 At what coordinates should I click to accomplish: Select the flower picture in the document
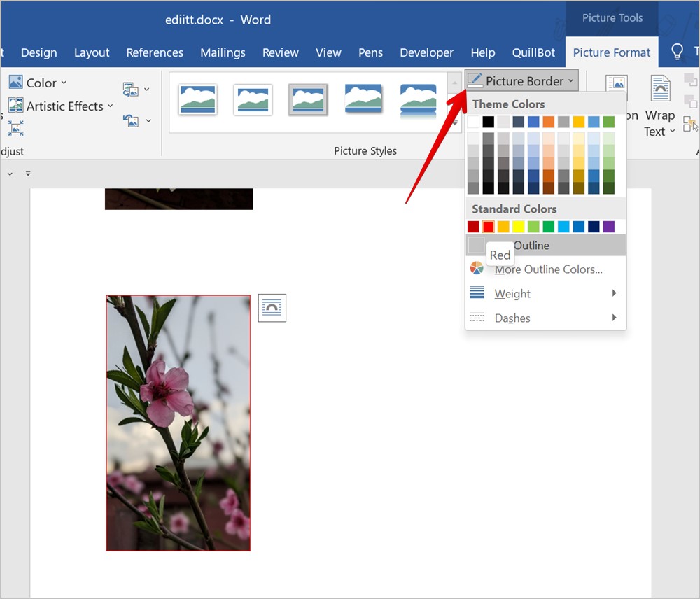point(178,423)
